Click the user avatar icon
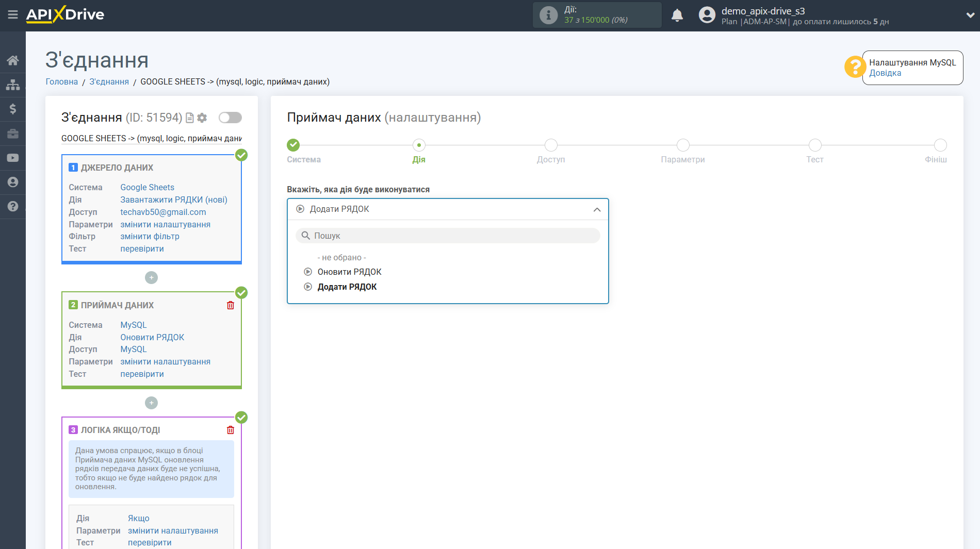 point(707,15)
